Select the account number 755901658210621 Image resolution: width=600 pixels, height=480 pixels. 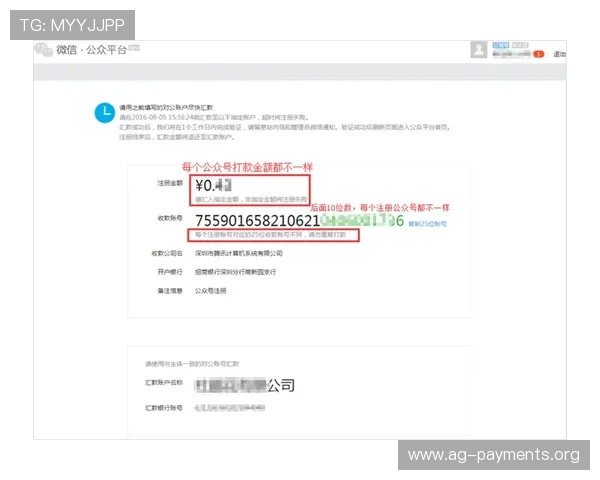pos(258,220)
